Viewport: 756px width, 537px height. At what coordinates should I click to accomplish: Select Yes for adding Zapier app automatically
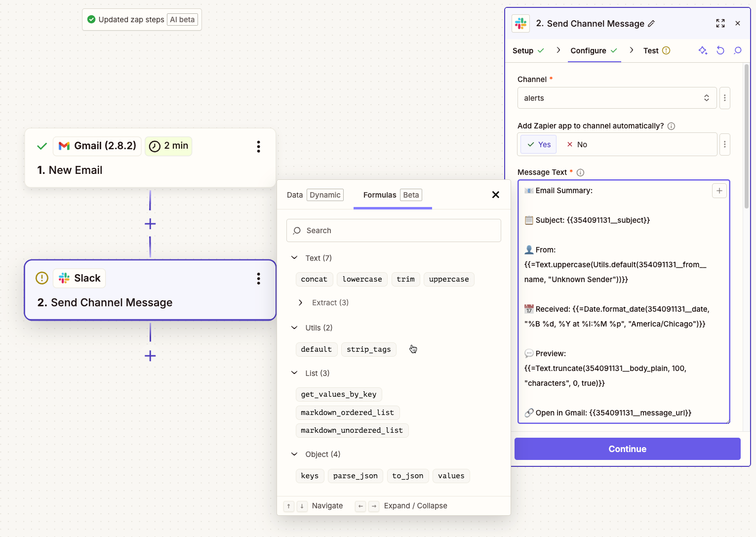(539, 145)
